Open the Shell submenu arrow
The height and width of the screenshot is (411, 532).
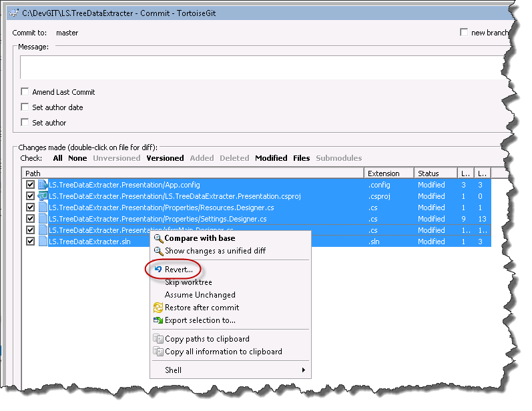coord(304,370)
